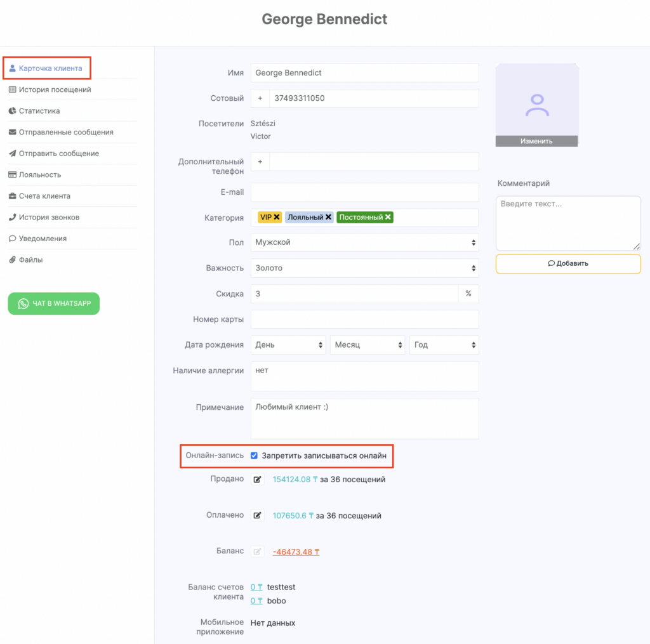Screen dimensions: 650x644
Task: Expand the Важность dropdown
Action: pos(364,268)
